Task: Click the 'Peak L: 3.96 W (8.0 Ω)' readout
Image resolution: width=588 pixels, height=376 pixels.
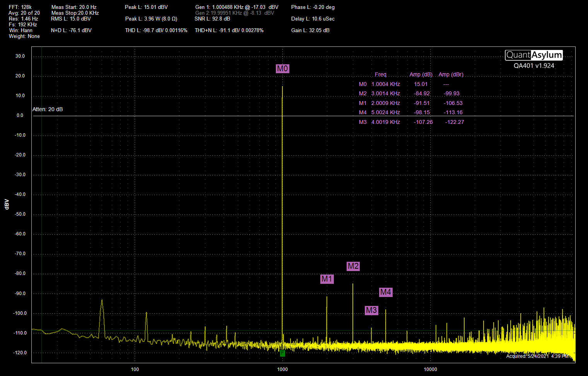Action: tap(151, 19)
